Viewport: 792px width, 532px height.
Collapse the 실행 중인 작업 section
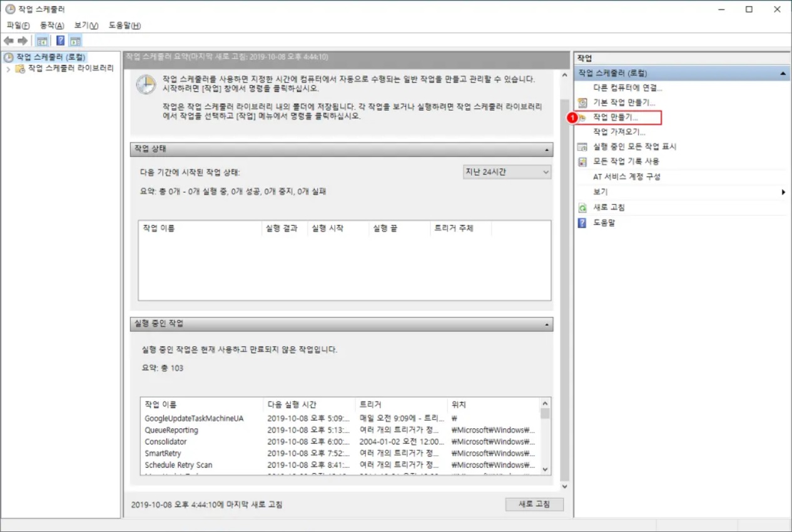click(x=547, y=324)
